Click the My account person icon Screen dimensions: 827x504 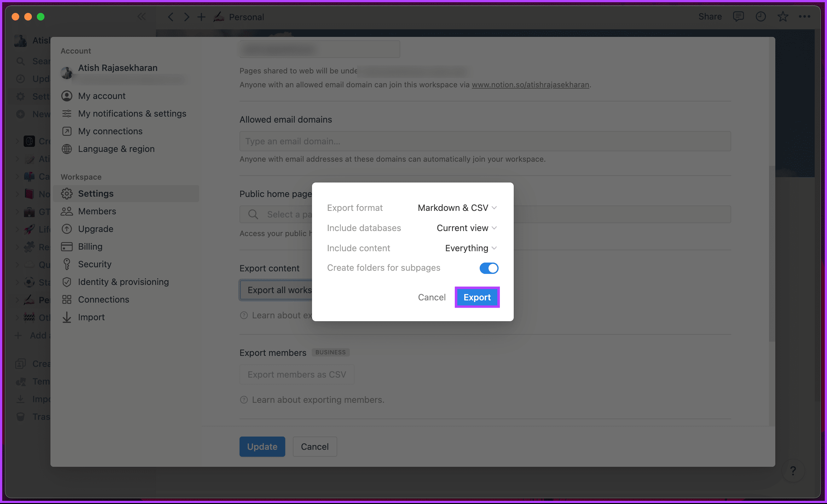(x=67, y=96)
